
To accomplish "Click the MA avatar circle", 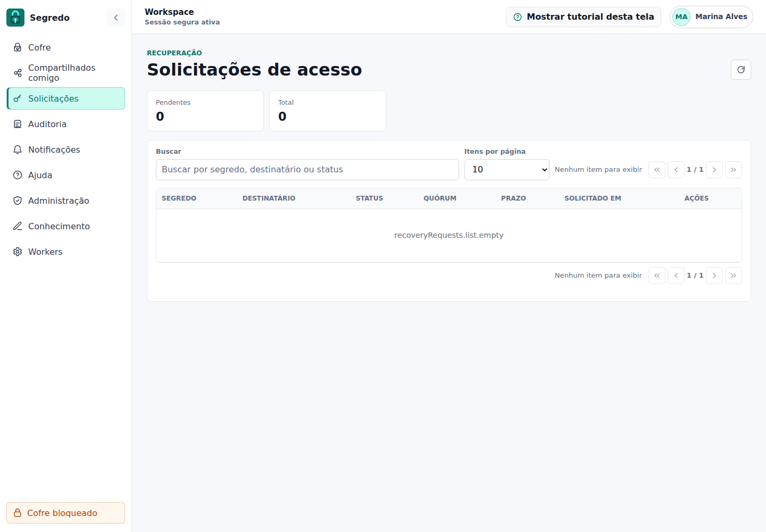I will pyautogui.click(x=681, y=17).
